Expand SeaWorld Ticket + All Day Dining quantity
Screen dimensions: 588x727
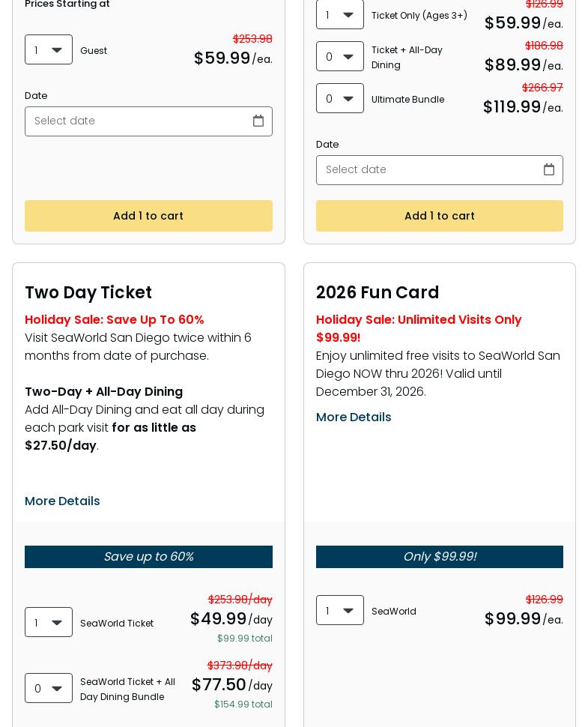(49, 689)
